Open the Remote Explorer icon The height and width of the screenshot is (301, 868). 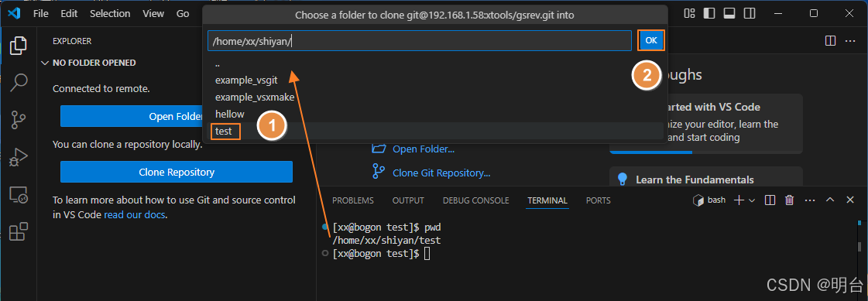point(19,194)
